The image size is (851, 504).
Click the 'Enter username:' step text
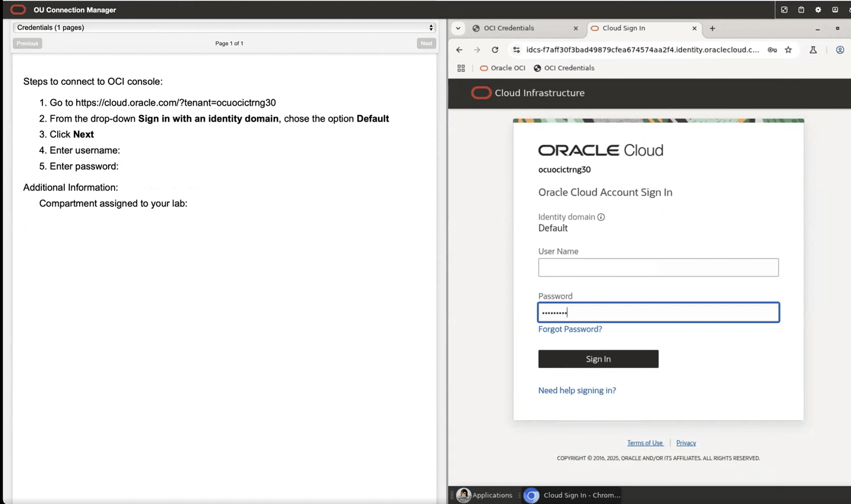[85, 151]
